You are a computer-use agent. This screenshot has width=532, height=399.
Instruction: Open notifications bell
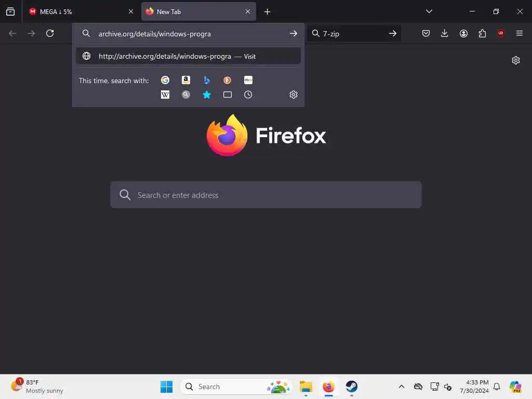pos(497,387)
